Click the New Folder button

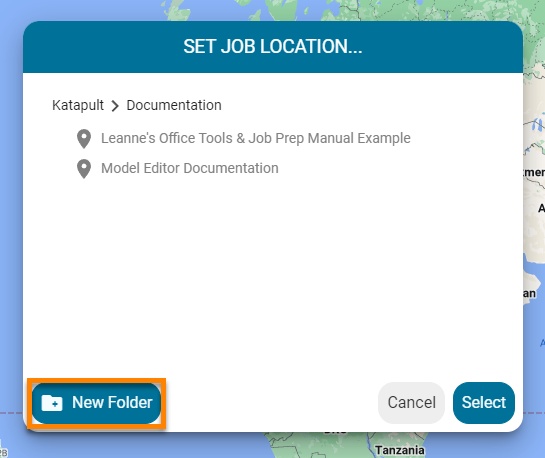pyautogui.click(x=96, y=403)
